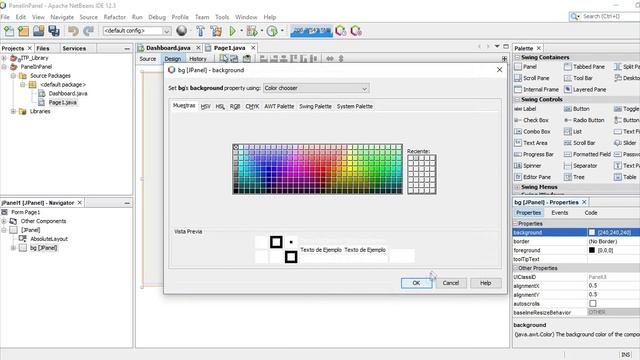The image size is (640, 360).
Task: Select Tree component in Palette
Action: coord(574,177)
